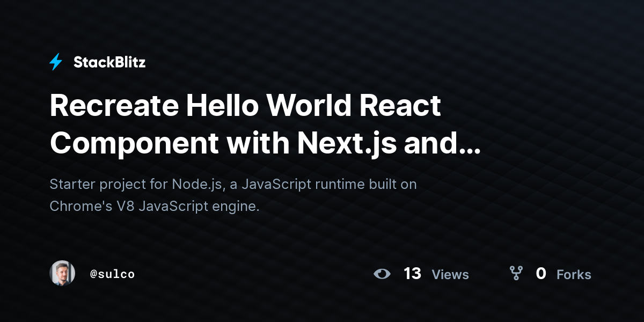Select the '13' views count
This screenshot has height=322, width=644.
pyautogui.click(x=412, y=274)
